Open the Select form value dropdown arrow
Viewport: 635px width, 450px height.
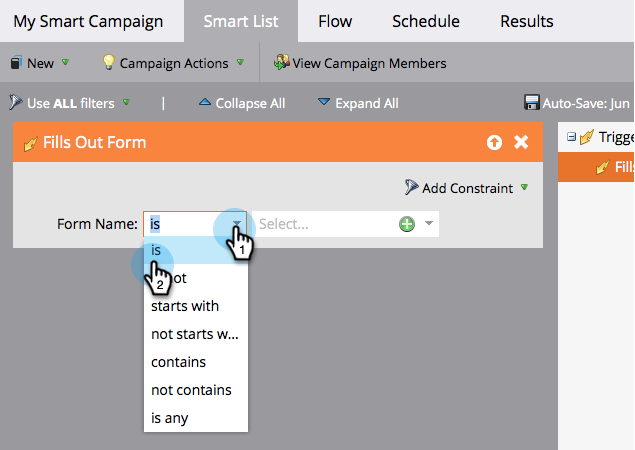click(429, 224)
